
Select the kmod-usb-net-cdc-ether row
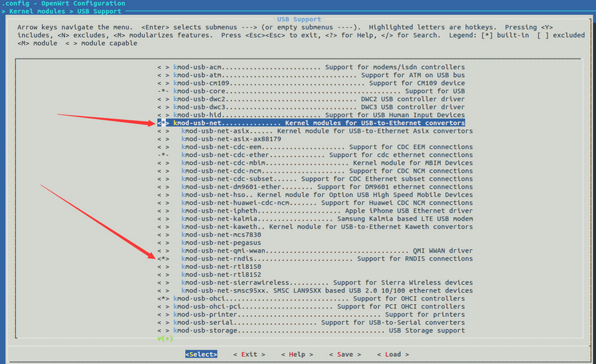tap(315, 155)
